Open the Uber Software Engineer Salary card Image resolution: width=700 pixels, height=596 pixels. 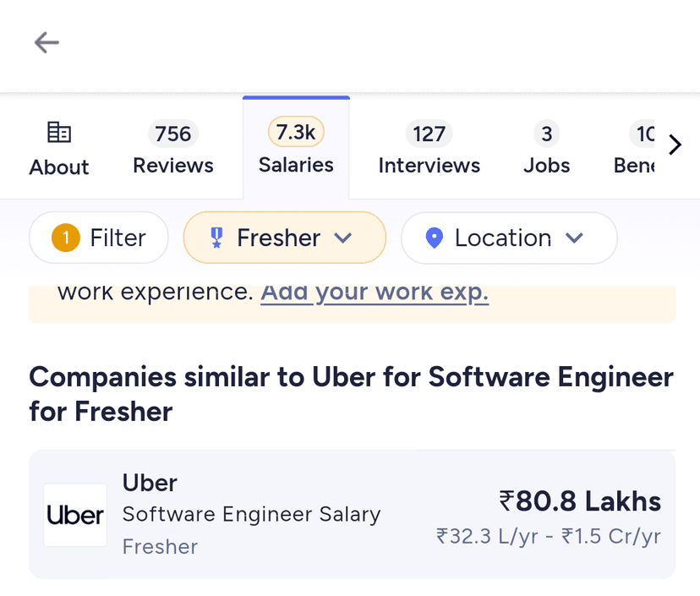pyautogui.click(x=352, y=515)
